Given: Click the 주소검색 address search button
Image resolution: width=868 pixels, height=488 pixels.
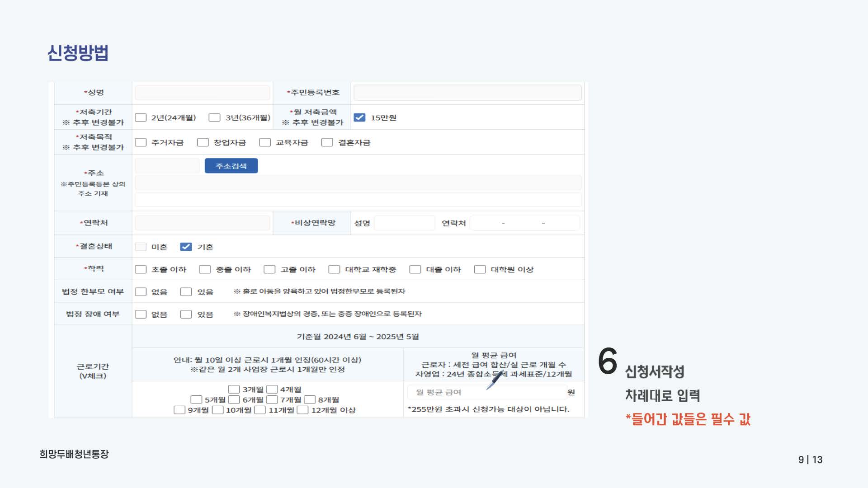Looking at the screenshot, I should (x=231, y=165).
